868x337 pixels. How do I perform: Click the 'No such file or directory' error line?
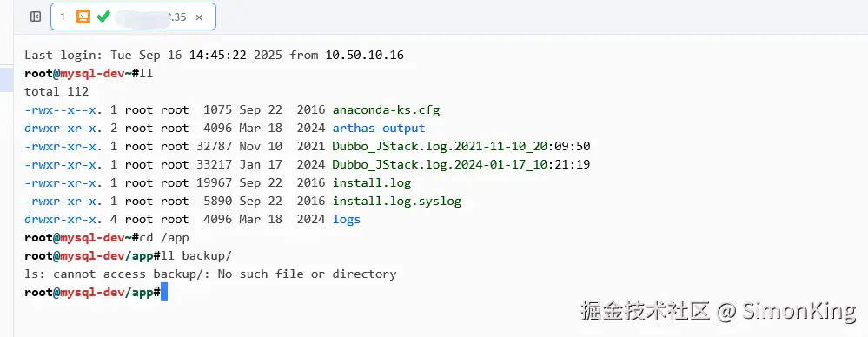(210, 274)
